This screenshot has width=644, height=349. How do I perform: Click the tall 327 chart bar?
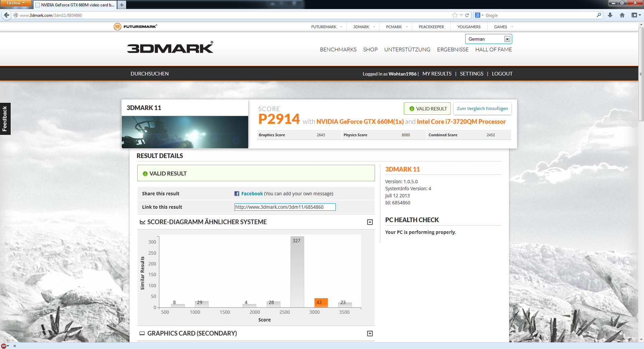tap(297, 272)
